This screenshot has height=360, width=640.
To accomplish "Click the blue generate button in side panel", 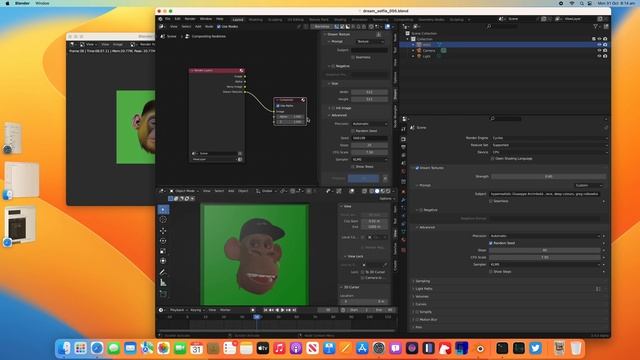I will point(363,178).
